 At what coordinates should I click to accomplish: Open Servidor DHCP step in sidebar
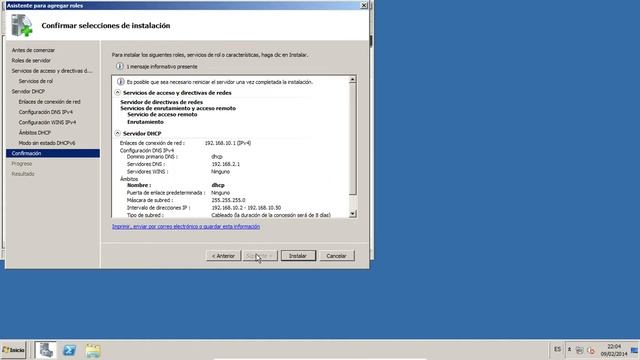28,91
